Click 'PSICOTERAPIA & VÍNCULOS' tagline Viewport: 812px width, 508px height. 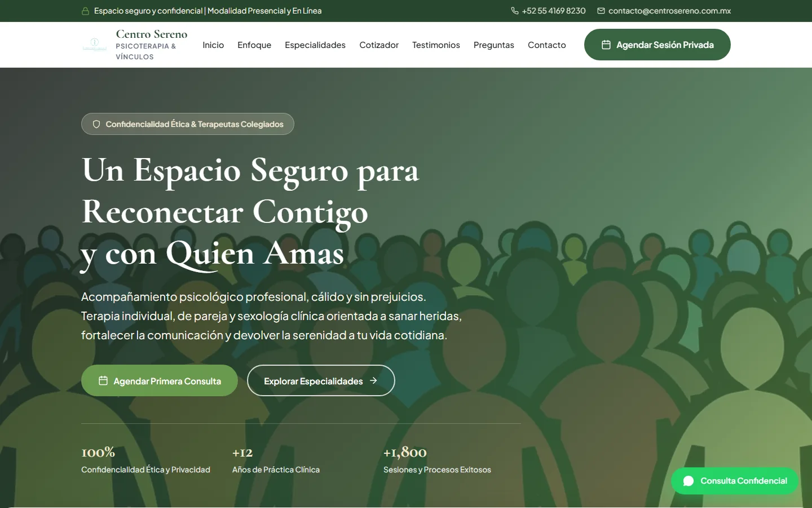(x=146, y=51)
